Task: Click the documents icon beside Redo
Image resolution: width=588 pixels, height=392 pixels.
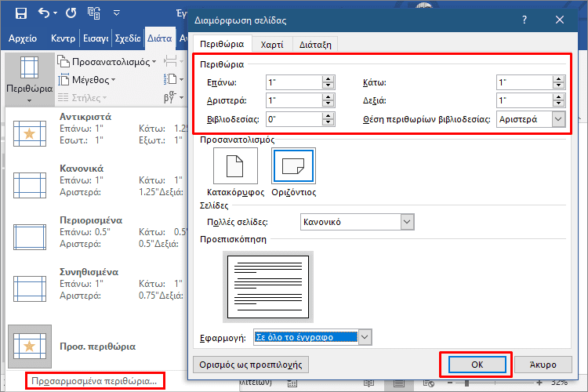Action: (94, 13)
